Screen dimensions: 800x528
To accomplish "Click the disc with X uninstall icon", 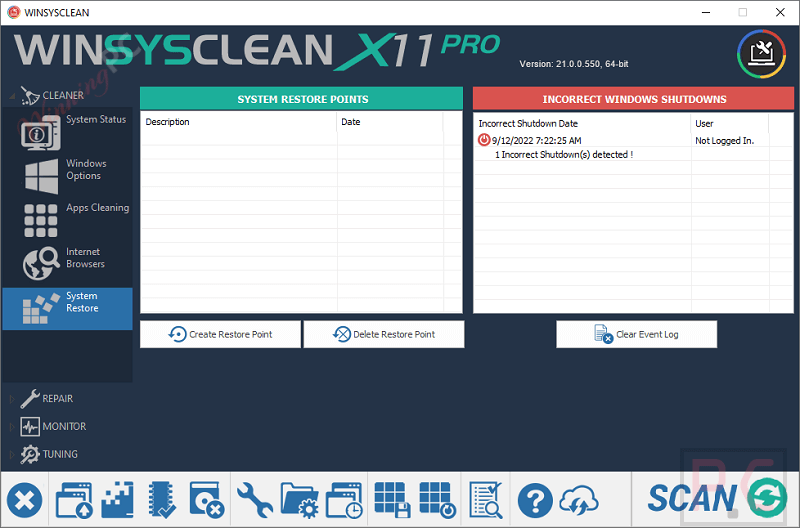I will 207,500.
